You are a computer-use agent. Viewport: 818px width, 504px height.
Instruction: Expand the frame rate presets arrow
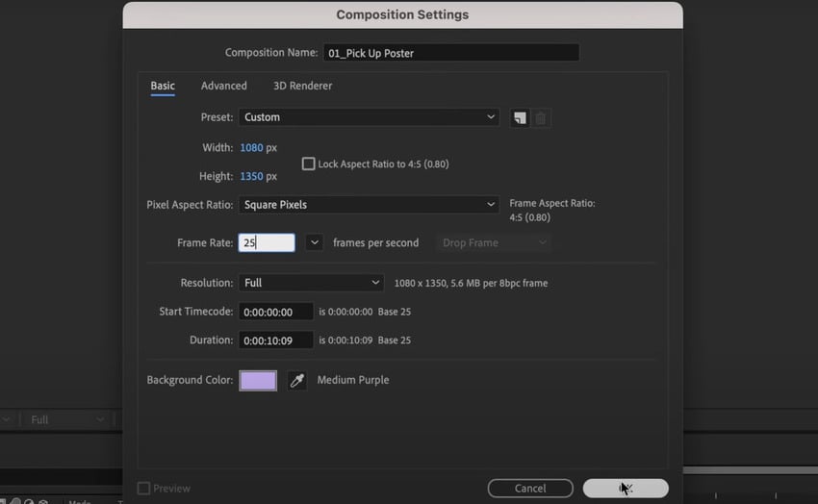pos(314,243)
